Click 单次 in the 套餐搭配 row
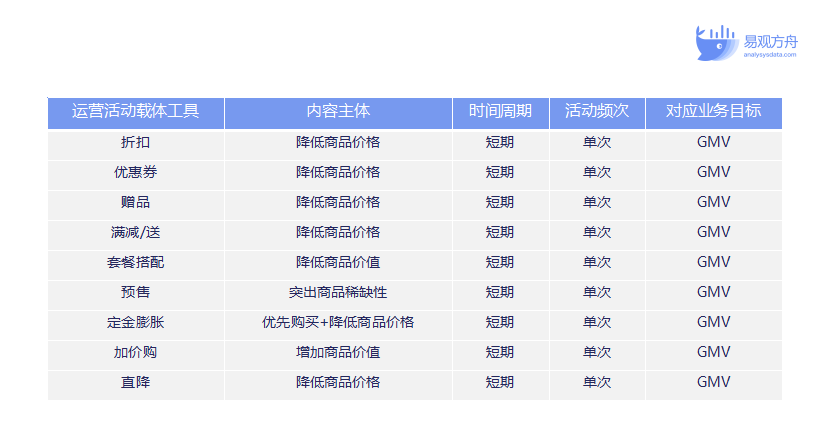 597,262
